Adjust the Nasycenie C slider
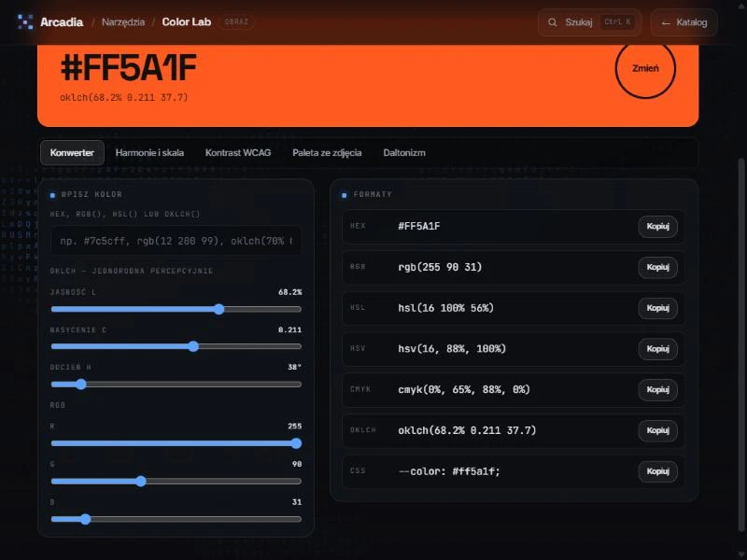The image size is (747, 560). [x=176, y=346]
